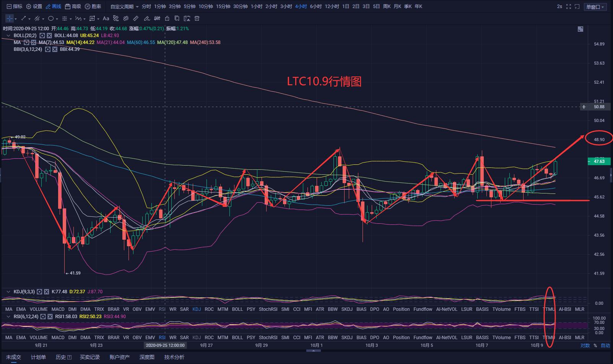
Task: Toggle VOLUME in the RSI panel indicator row
Action: 39,338
